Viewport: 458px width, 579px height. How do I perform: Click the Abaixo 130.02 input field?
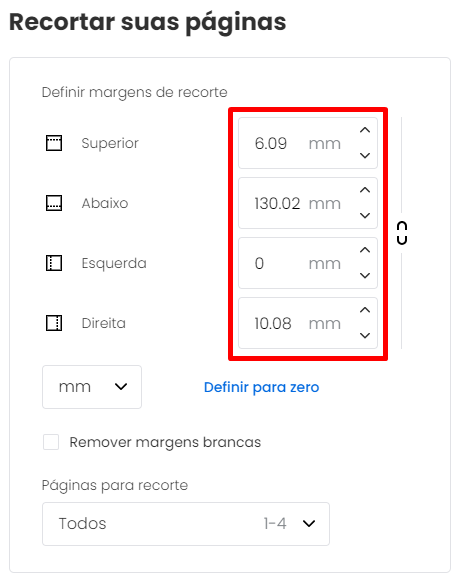308,203
